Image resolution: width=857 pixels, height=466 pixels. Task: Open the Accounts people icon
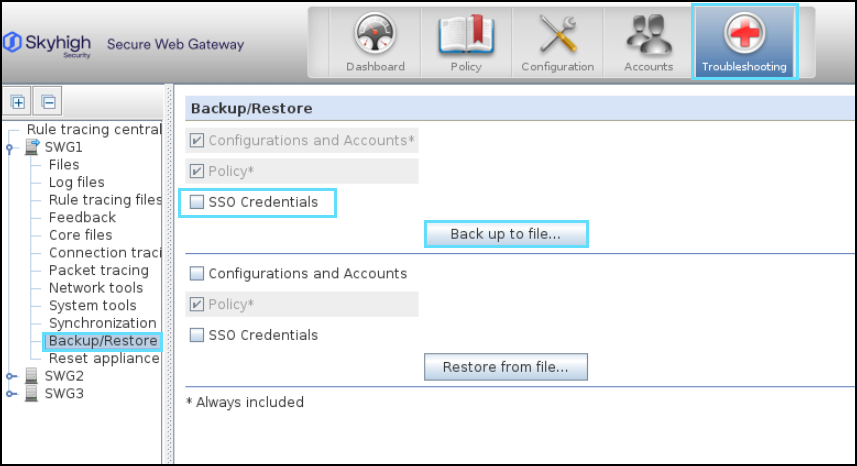(648, 37)
